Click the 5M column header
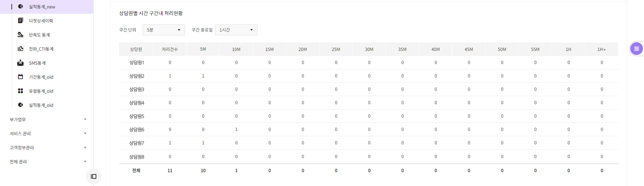The width and height of the screenshot is (644, 186). 203,49
